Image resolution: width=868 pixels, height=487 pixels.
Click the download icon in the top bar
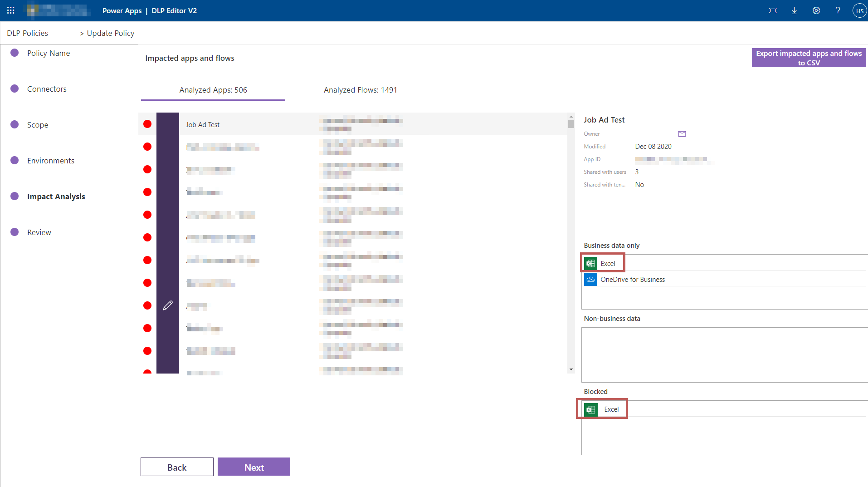coord(794,10)
